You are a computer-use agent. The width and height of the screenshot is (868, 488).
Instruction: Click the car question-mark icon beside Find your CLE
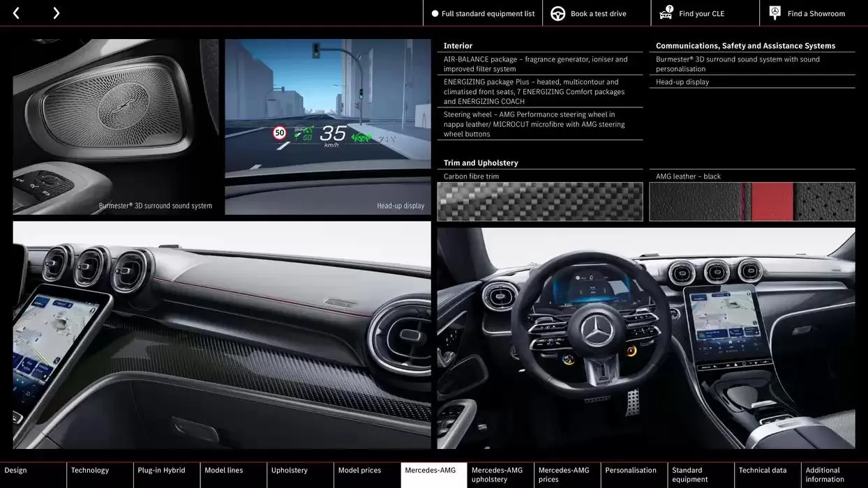click(667, 13)
